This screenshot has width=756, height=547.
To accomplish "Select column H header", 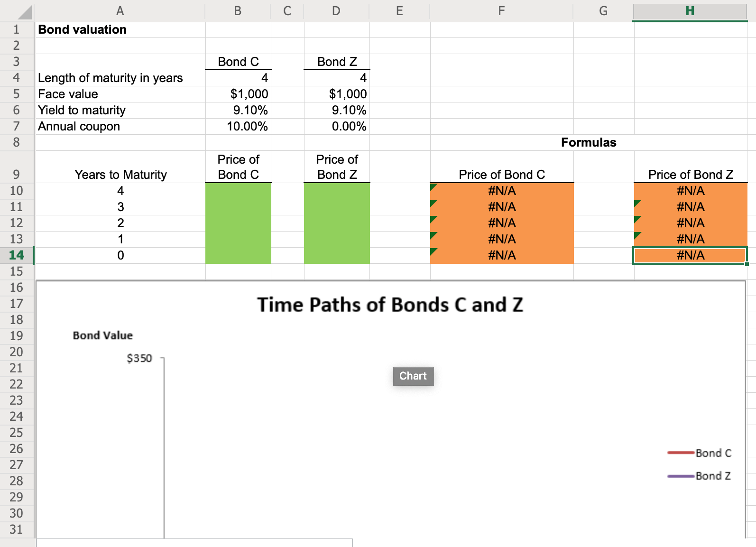I will tap(690, 11).
